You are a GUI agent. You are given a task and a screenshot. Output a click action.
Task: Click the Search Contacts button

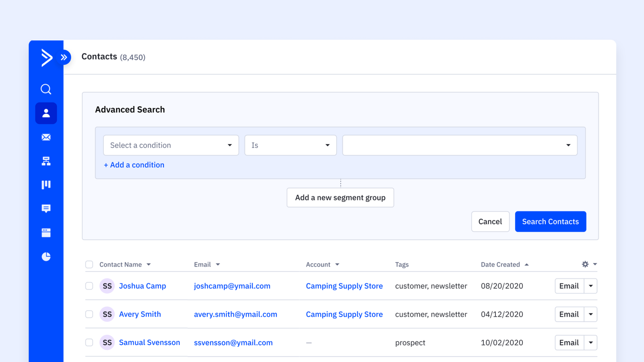coord(551,221)
